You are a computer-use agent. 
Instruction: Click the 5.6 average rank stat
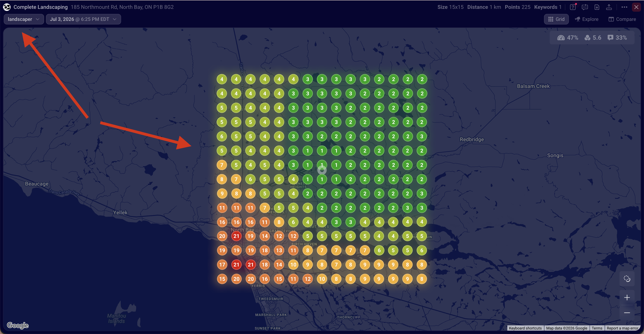click(x=593, y=38)
